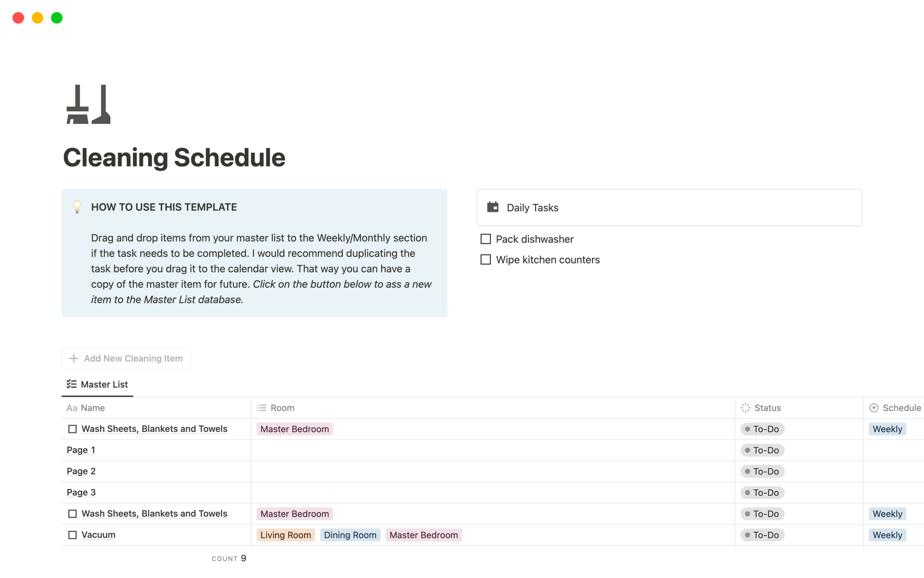Click the Cleaning Schedule page title
Screen dimensions: 924x578
(x=174, y=158)
